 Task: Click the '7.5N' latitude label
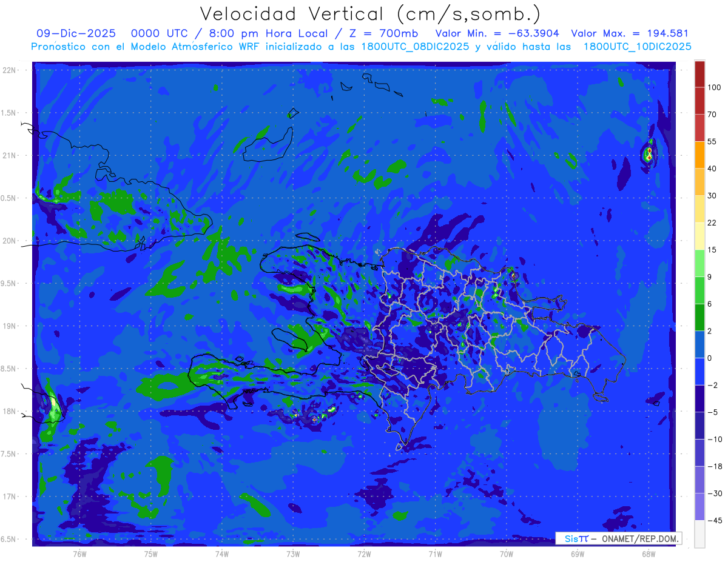(10, 453)
